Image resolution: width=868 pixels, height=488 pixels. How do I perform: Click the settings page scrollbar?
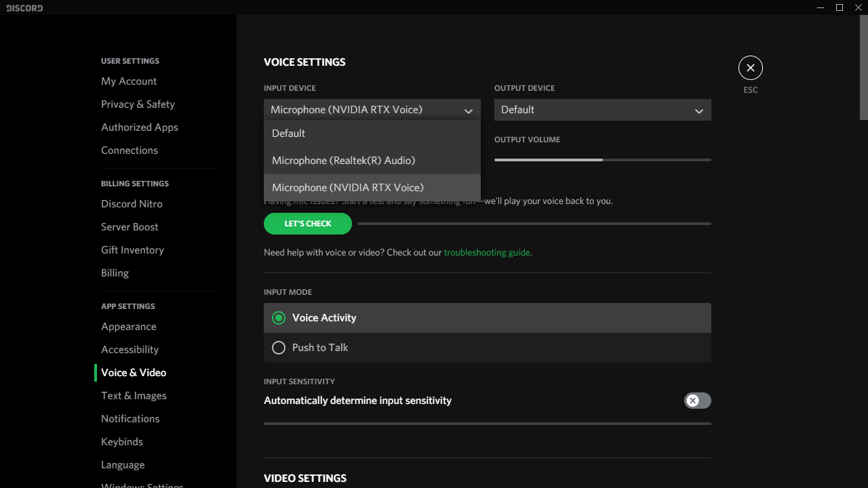pyautogui.click(x=864, y=68)
